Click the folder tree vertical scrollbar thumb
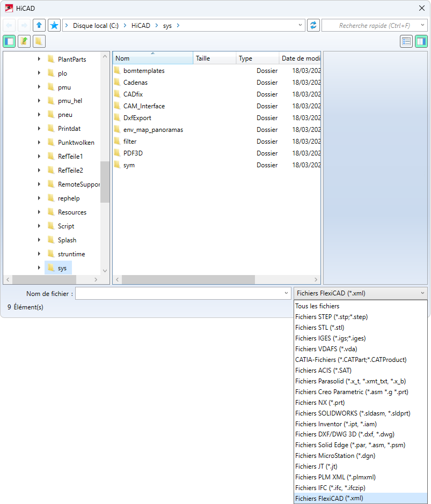 (x=105, y=182)
